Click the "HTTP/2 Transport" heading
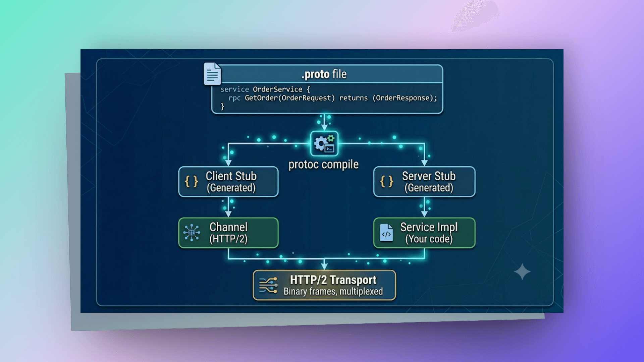The width and height of the screenshot is (644, 362). (333, 280)
